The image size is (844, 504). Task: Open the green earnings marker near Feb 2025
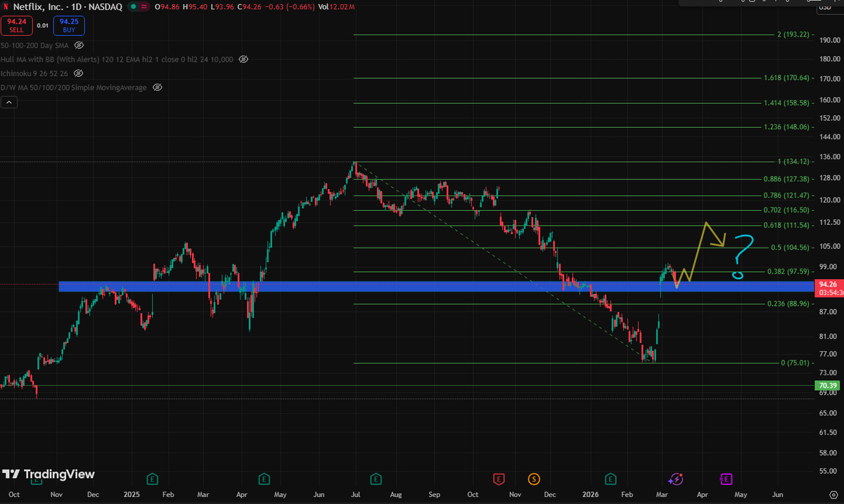[152, 479]
